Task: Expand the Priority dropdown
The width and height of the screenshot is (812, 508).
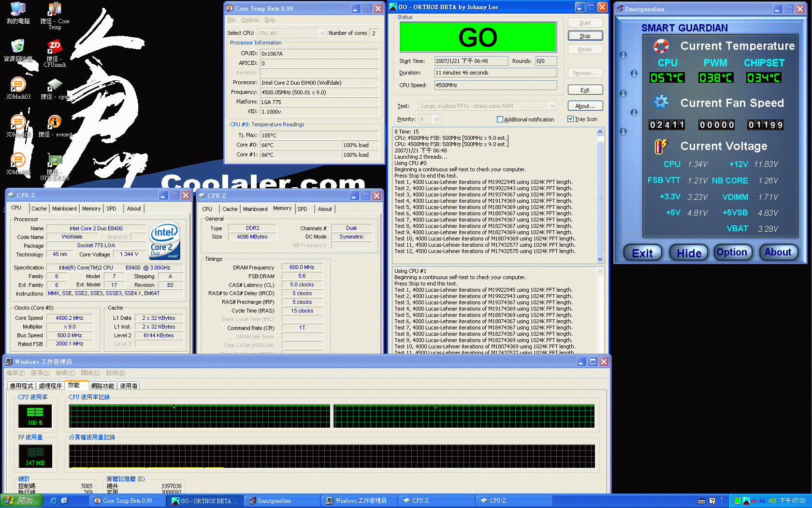Action: pos(436,120)
